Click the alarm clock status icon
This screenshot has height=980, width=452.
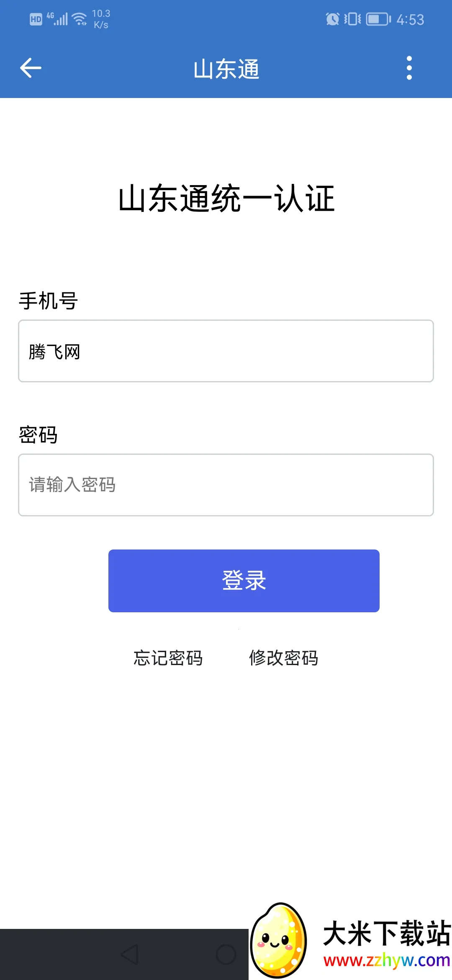coord(333,19)
